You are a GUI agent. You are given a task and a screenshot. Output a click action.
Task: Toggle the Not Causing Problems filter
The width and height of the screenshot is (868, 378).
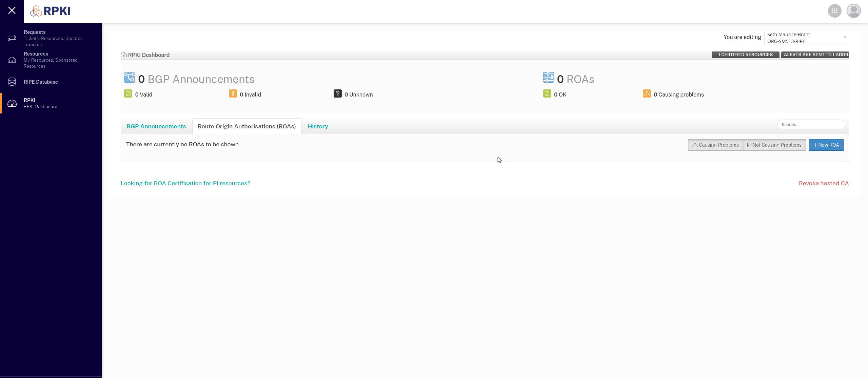[x=774, y=145]
